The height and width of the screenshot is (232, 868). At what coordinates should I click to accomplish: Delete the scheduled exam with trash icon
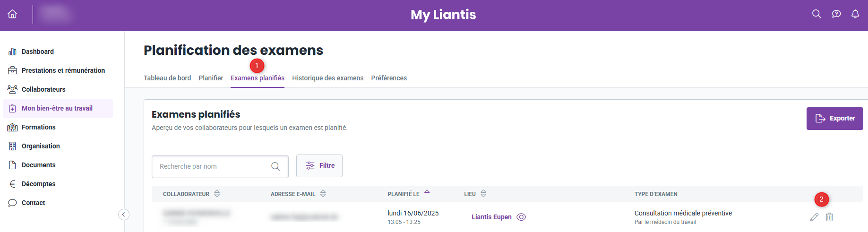(x=829, y=217)
